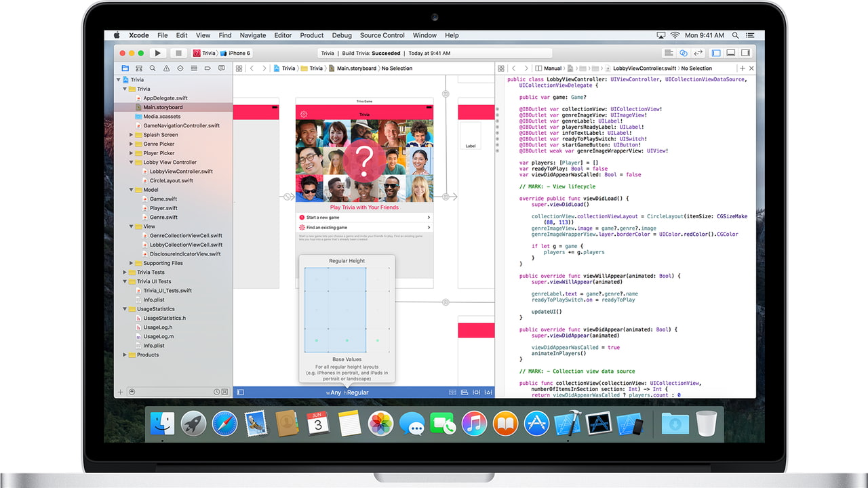
Task: Launch the Safari compass icon in Dock
Action: (x=224, y=424)
